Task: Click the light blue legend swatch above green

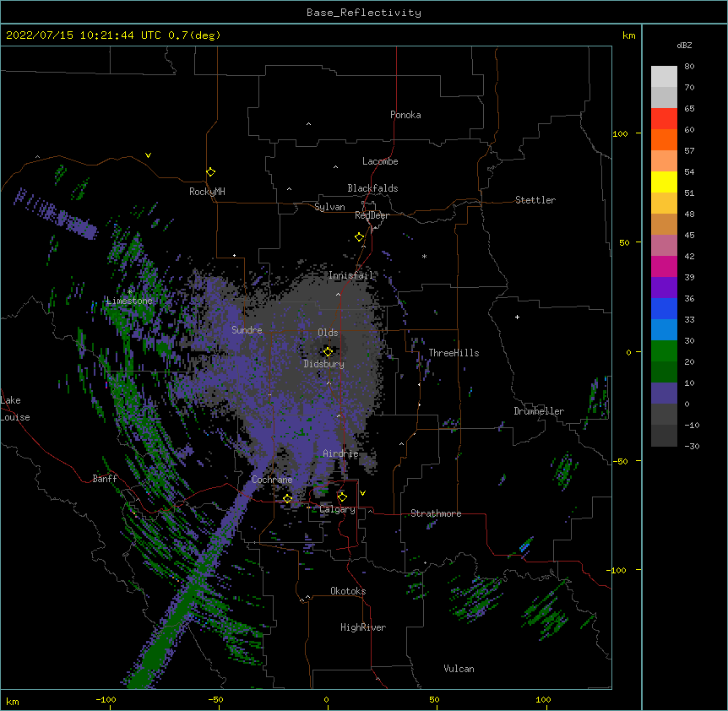Action: click(664, 329)
